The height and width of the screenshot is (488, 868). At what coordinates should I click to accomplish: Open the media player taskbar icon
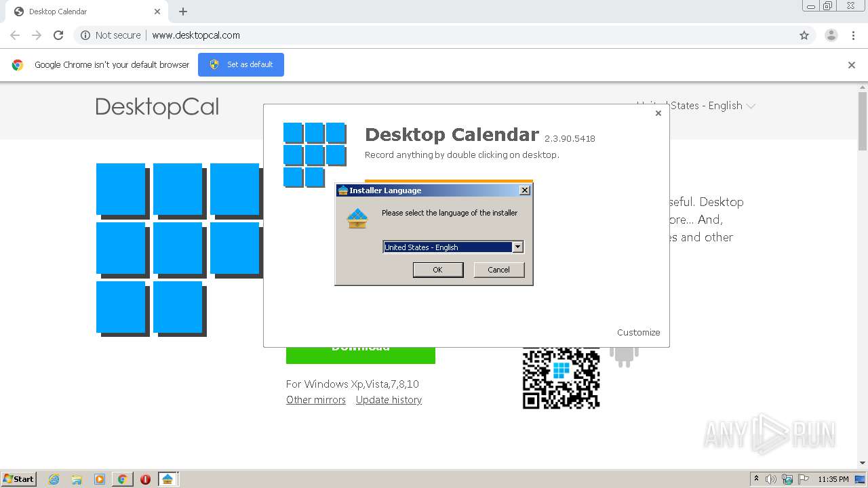100,479
